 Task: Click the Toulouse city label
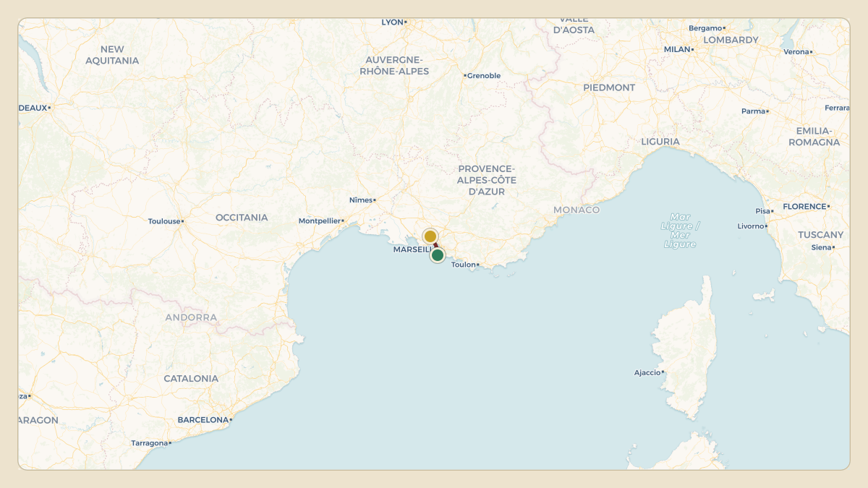(x=164, y=221)
